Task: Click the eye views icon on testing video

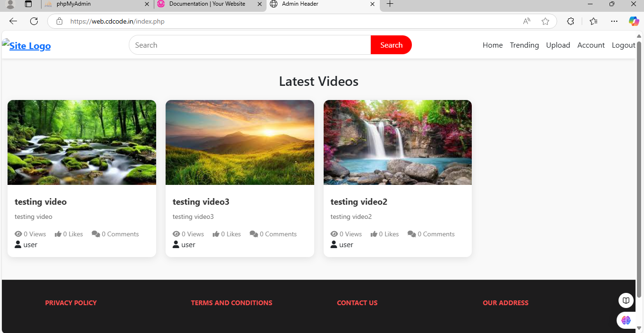Action: [18, 234]
